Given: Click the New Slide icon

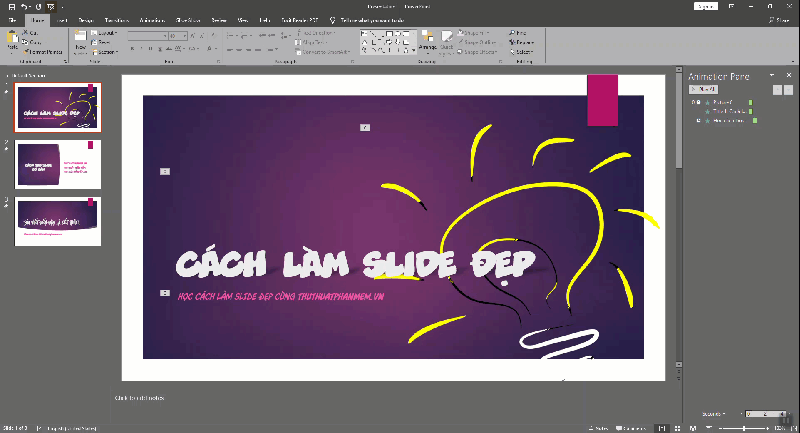Looking at the screenshot, I should click(x=81, y=36).
